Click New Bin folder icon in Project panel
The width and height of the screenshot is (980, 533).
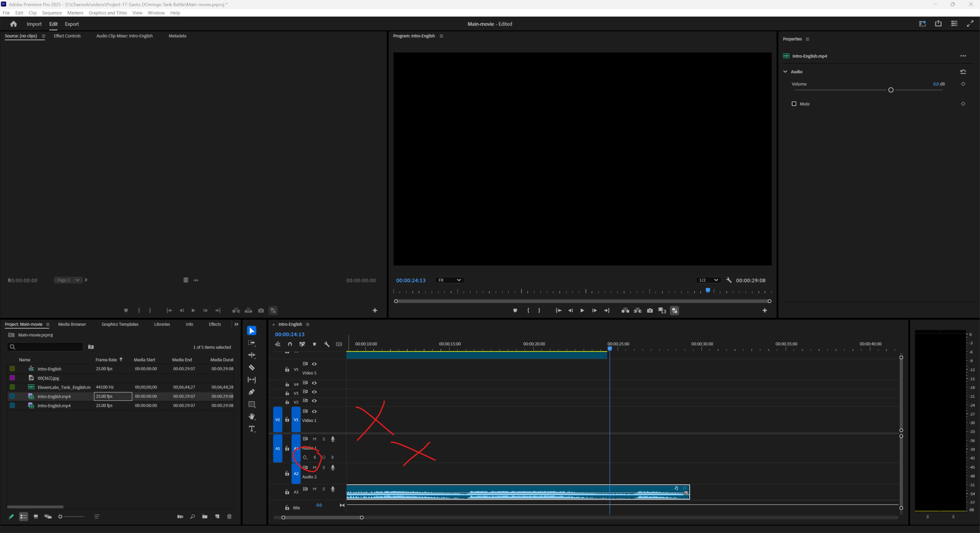point(205,517)
